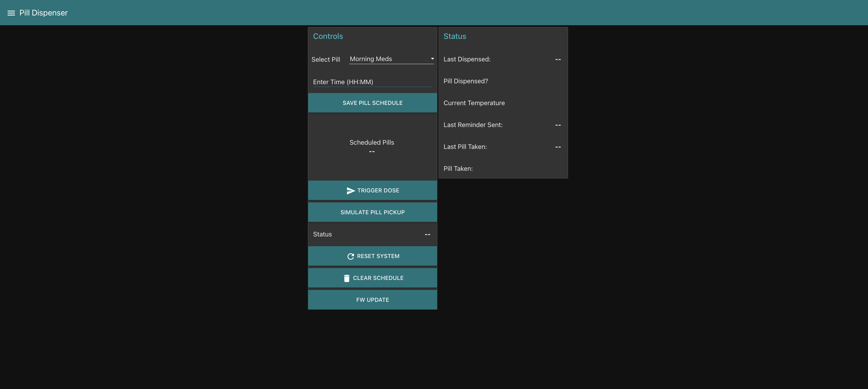Clear the pill schedule
Screen dimensions: 868x389
tap(372, 278)
